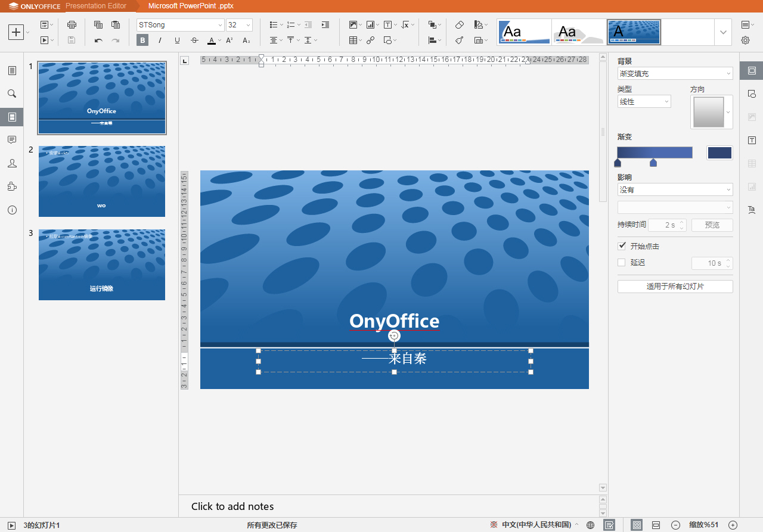This screenshot has height=532, width=763.
Task: Open the file menu icon
Action: click(x=12, y=70)
